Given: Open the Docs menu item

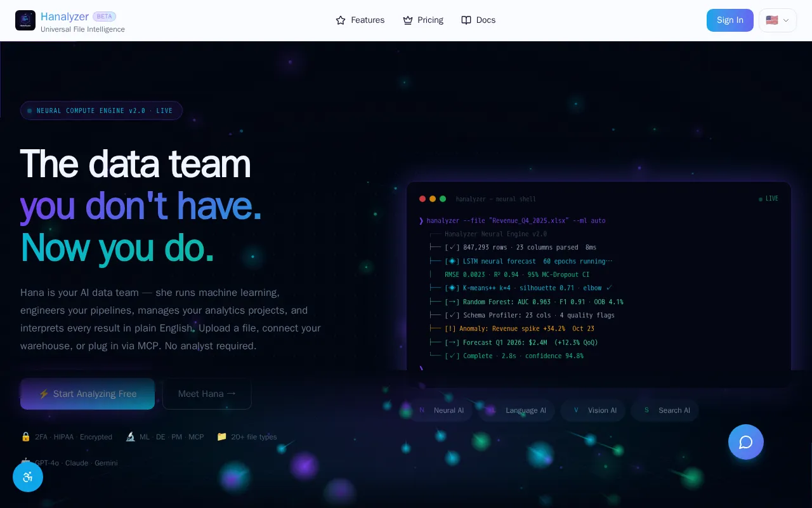Looking at the screenshot, I should (478, 20).
